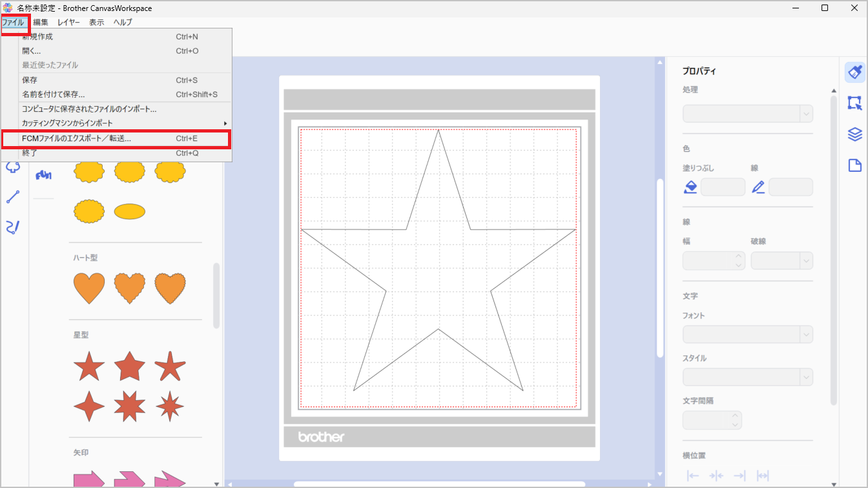The width and height of the screenshot is (868, 488).
Task: Click the align-left icon under 横位置
Action: click(693, 476)
